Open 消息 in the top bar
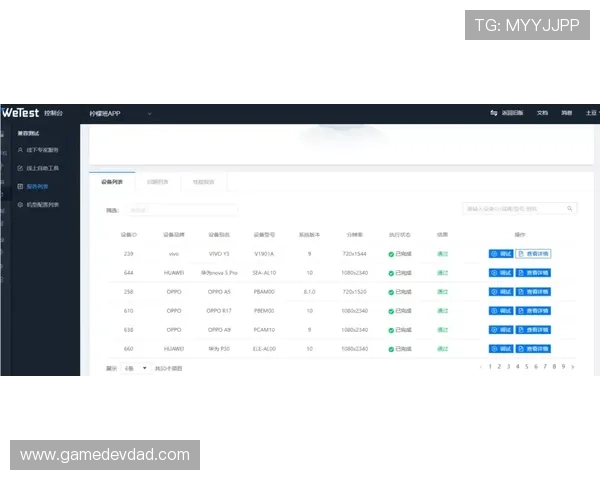This screenshot has height=480, width=600. 567,113
